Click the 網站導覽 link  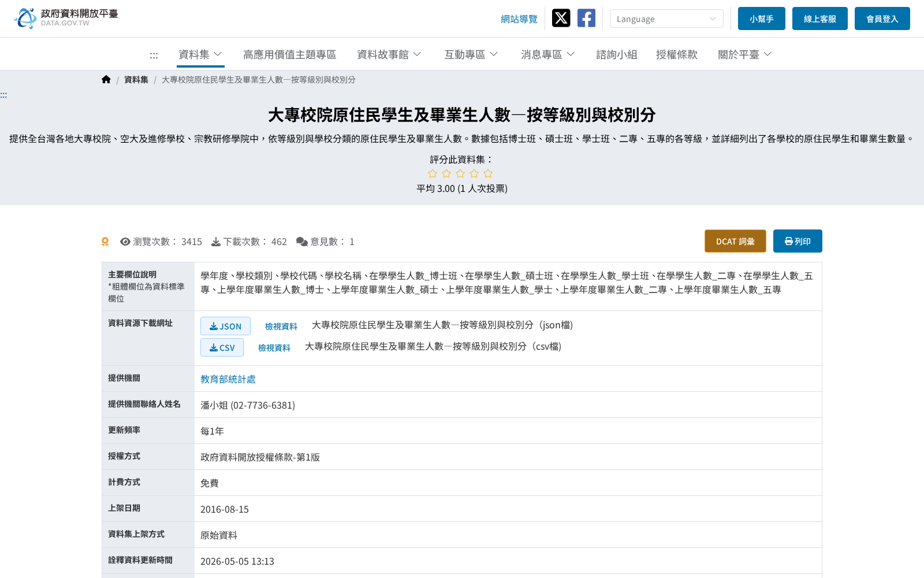coord(519,19)
